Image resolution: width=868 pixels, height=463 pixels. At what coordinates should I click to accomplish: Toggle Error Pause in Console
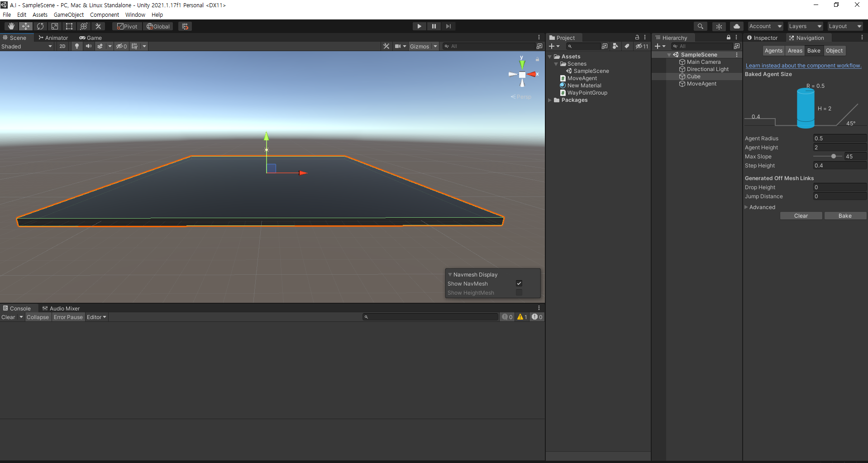68,317
